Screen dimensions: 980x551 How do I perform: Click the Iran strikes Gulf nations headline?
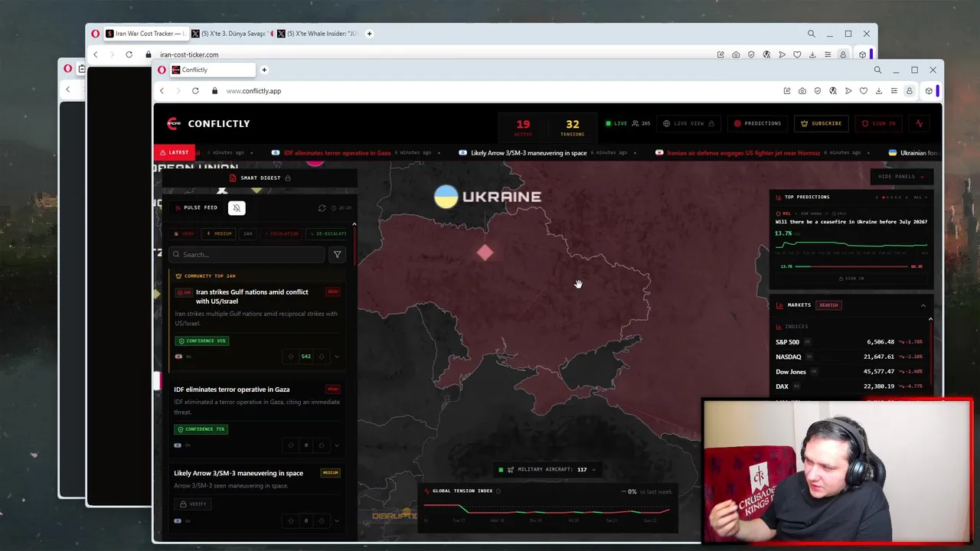pyautogui.click(x=252, y=297)
